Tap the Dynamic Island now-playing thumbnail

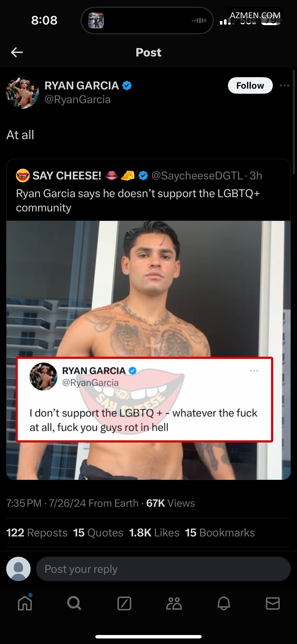[96, 20]
